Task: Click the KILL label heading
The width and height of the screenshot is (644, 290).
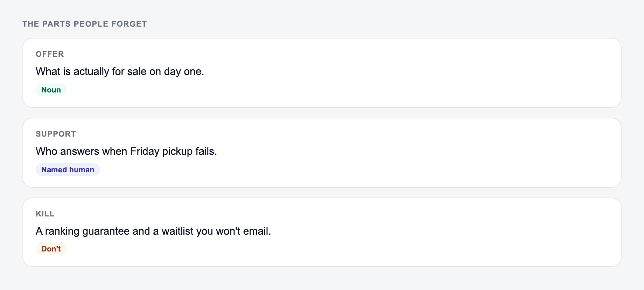Action: tap(45, 214)
